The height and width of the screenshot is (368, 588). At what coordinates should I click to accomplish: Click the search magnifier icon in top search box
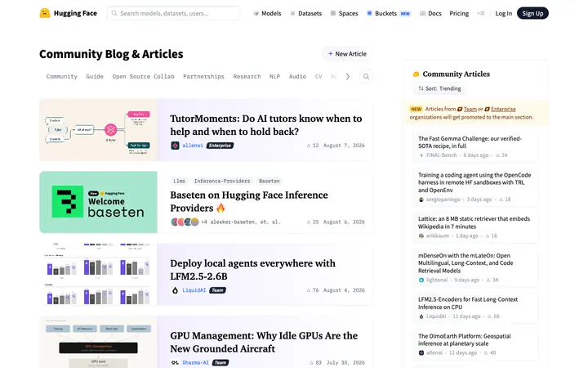114,13
